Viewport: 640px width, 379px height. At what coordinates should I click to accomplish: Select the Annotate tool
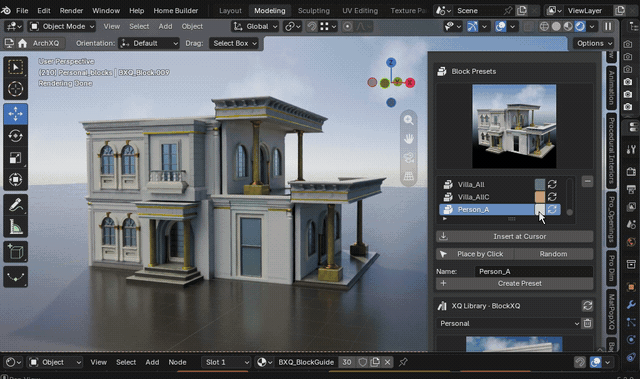tap(16, 205)
